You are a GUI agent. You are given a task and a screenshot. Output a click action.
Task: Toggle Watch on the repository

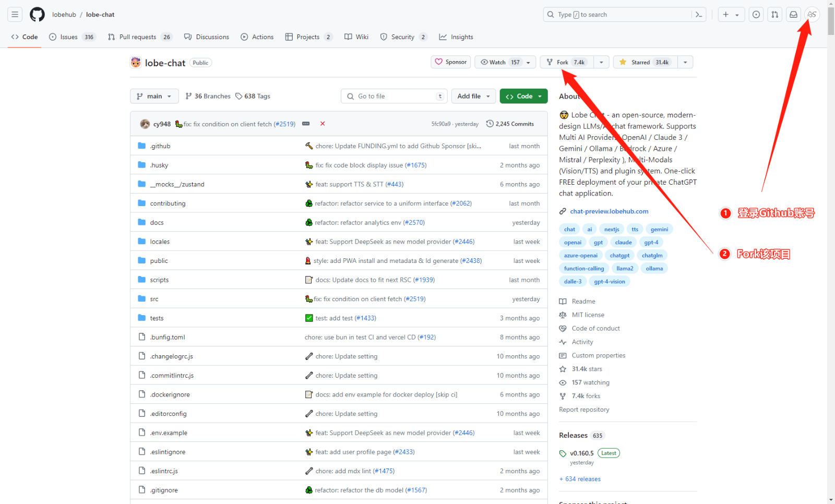[499, 62]
